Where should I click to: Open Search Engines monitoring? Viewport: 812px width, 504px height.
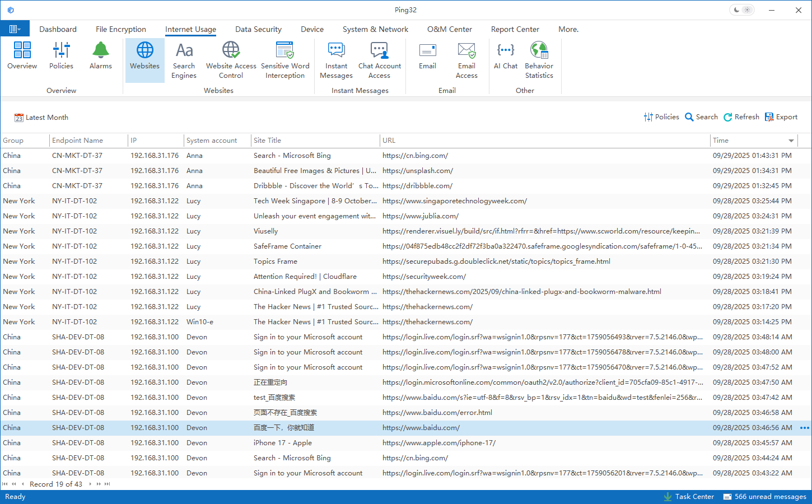coord(184,60)
